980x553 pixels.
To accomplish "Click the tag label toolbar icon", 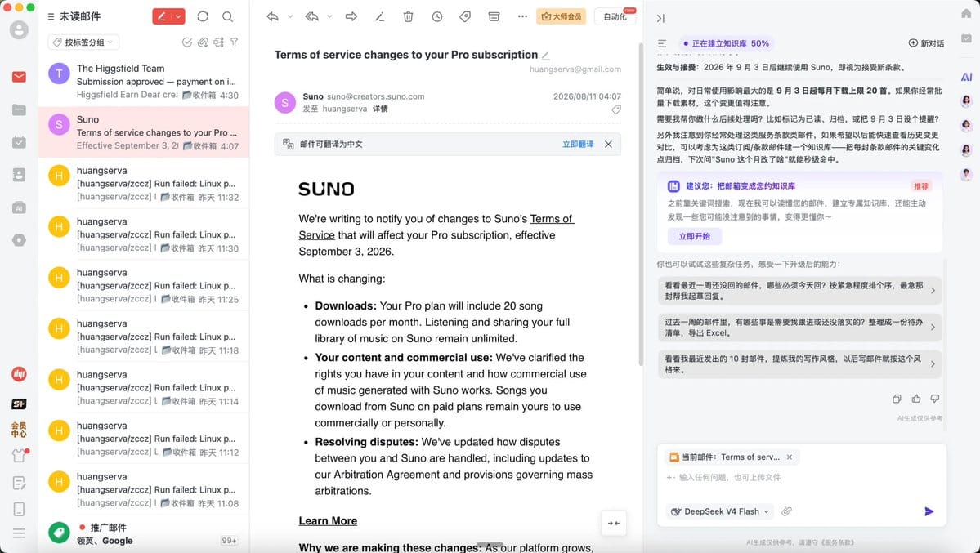I will pos(465,17).
